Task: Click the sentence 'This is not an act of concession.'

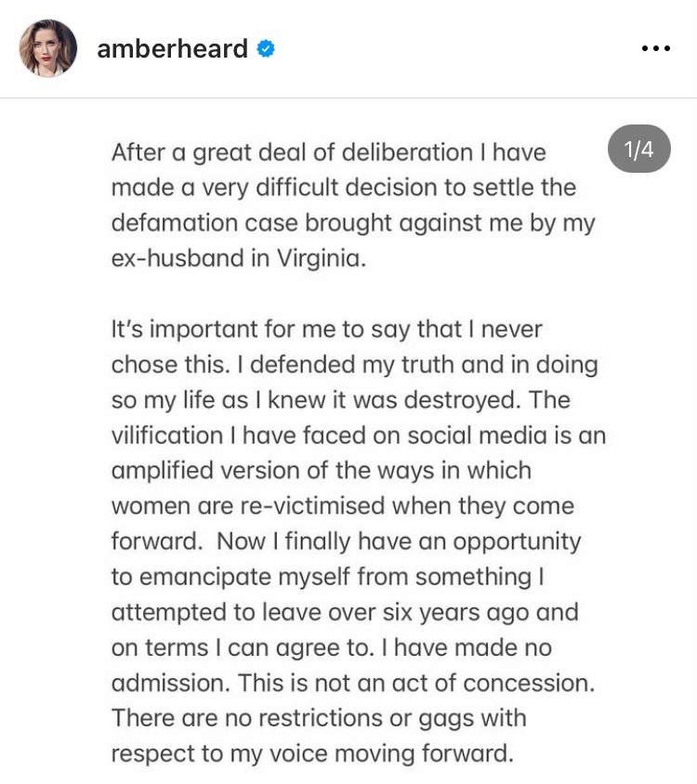Action: [416, 683]
